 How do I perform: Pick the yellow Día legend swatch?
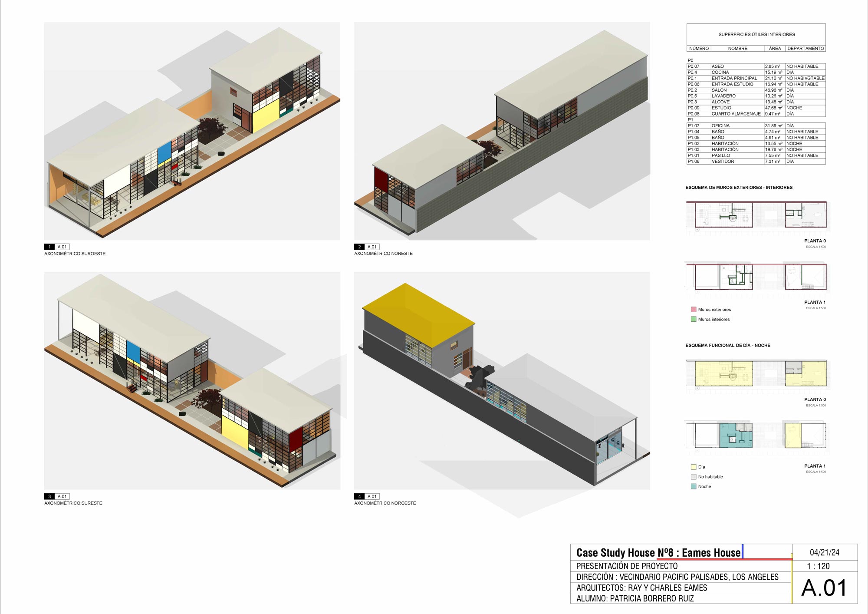pos(694,467)
